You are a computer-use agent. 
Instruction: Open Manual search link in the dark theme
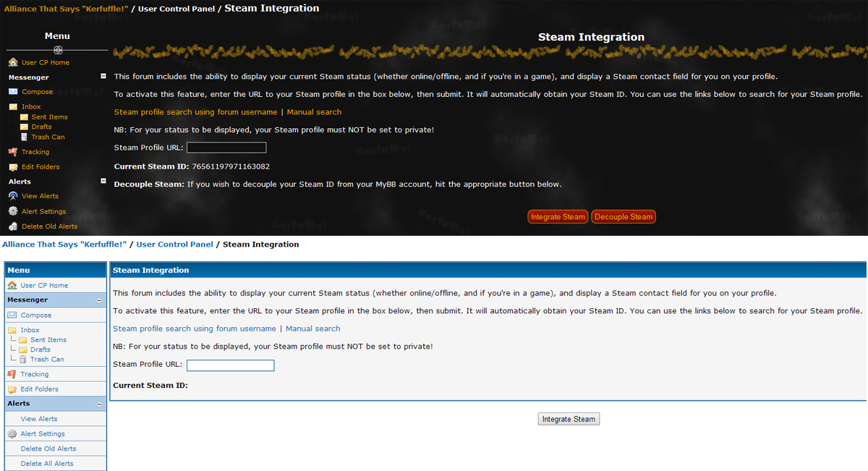tap(314, 112)
